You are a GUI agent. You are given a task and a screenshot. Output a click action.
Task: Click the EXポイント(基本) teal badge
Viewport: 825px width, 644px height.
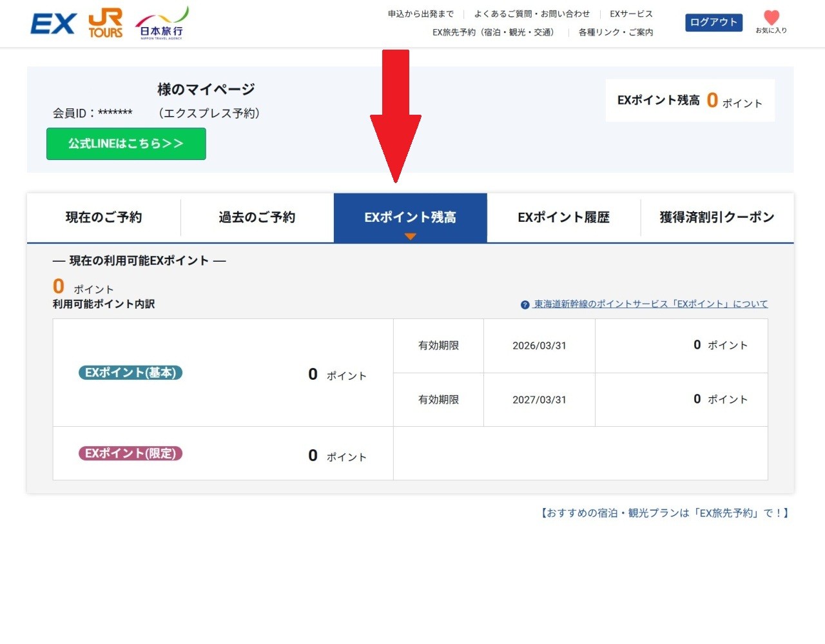tap(130, 373)
